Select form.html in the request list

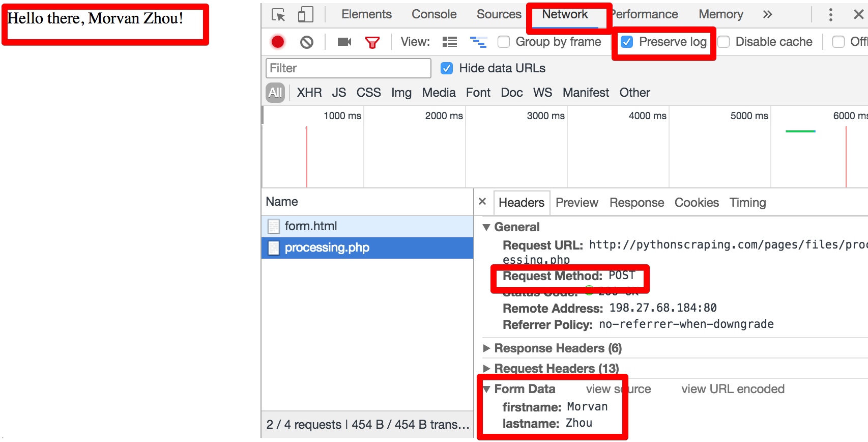(311, 226)
